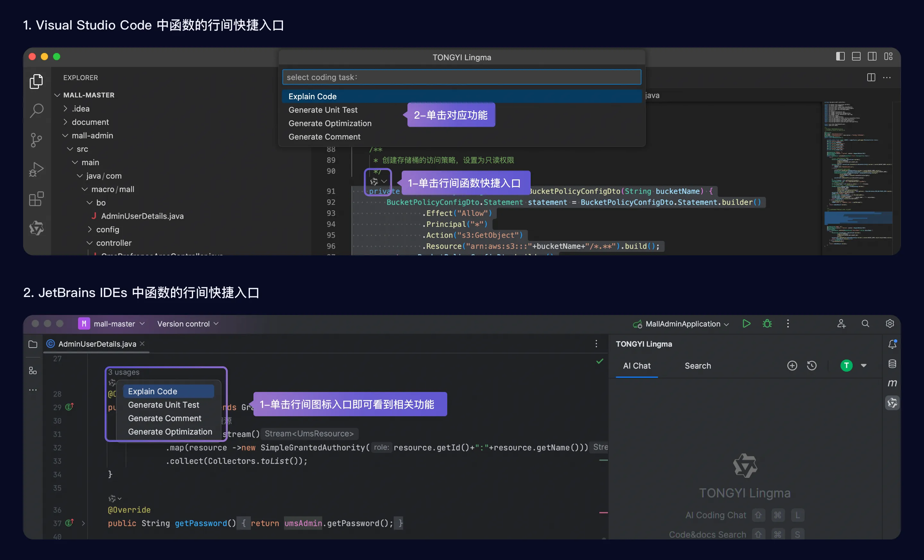Click the green Run button for MallAdminApplication
Image resolution: width=924 pixels, height=560 pixels.
(x=746, y=324)
